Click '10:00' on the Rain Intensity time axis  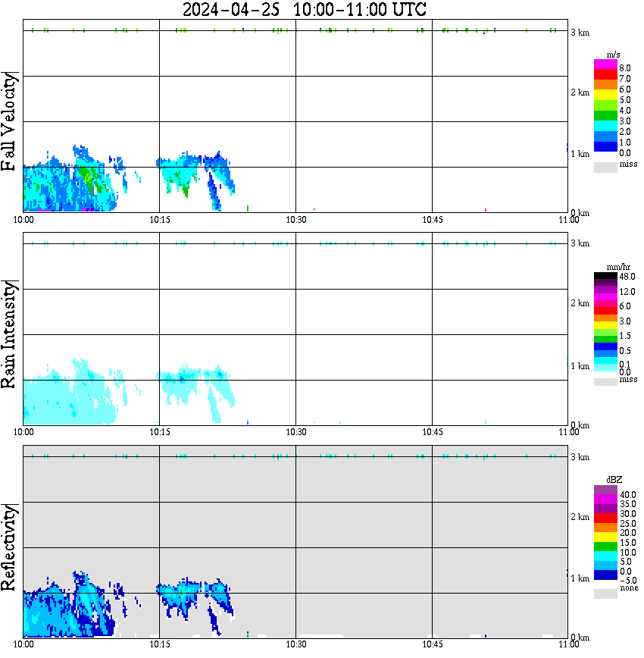tap(23, 432)
